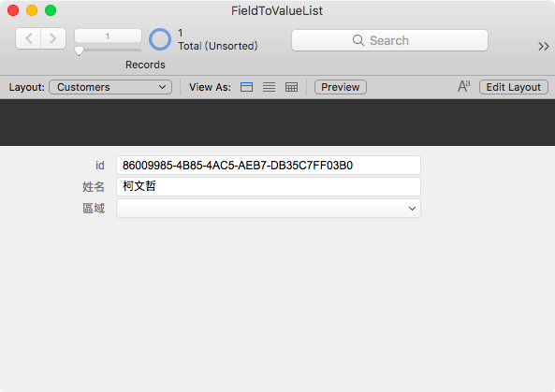Toggle the formatting bar Aa icon
The width and height of the screenshot is (555, 392).
pyautogui.click(x=464, y=86)
